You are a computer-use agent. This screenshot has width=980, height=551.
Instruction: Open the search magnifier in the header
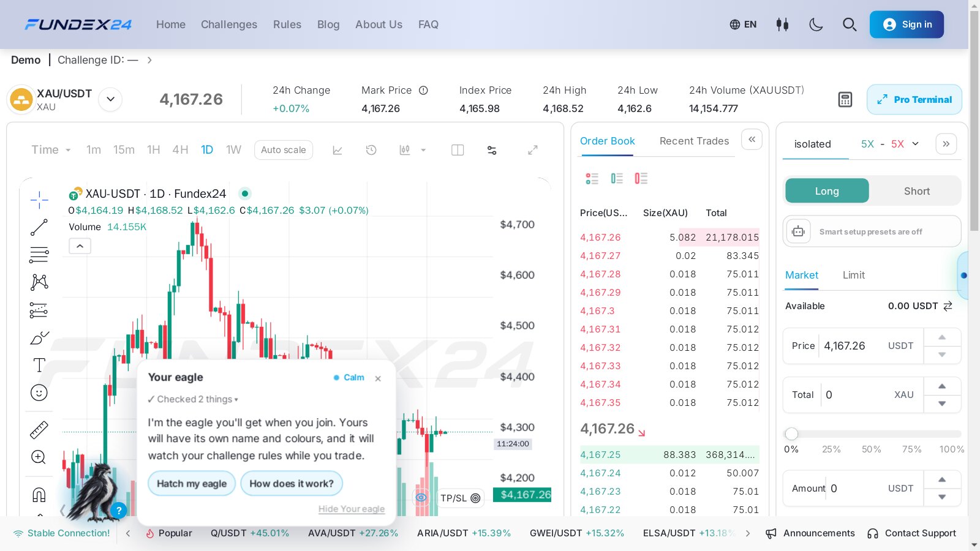850,24
